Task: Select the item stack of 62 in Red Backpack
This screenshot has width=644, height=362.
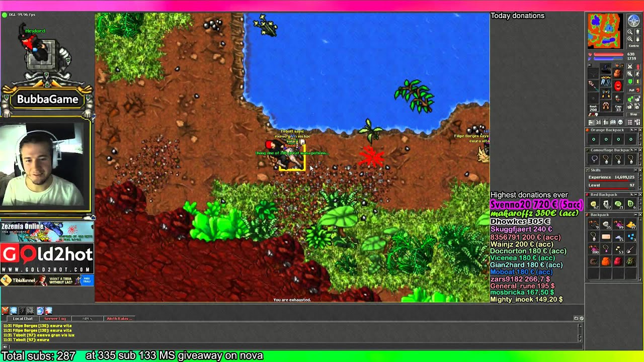Action: click(x=594, y=204)
